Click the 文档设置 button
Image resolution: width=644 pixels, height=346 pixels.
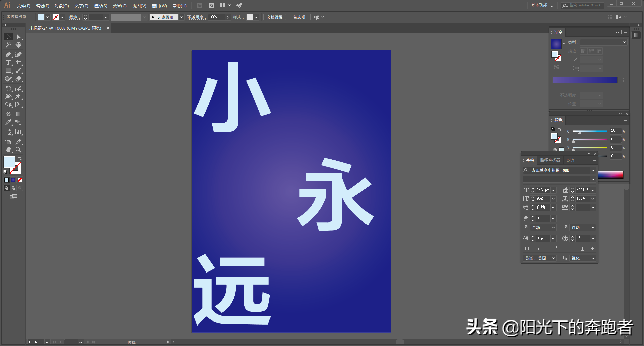coord(275,17)
